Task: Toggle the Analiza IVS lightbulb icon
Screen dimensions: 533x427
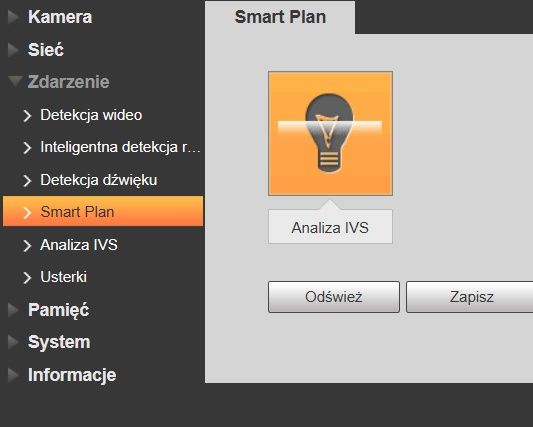Action: pos(330,133)
